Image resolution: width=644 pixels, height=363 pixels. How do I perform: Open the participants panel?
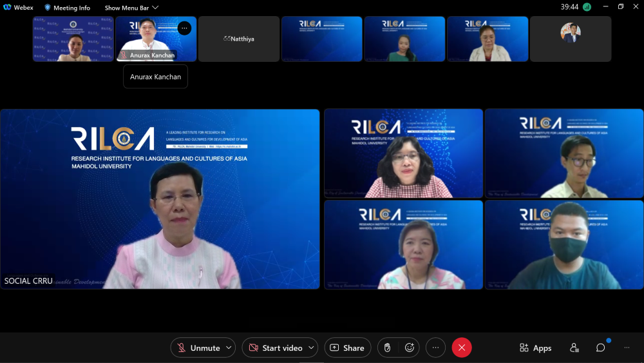(x=574, y=348)
